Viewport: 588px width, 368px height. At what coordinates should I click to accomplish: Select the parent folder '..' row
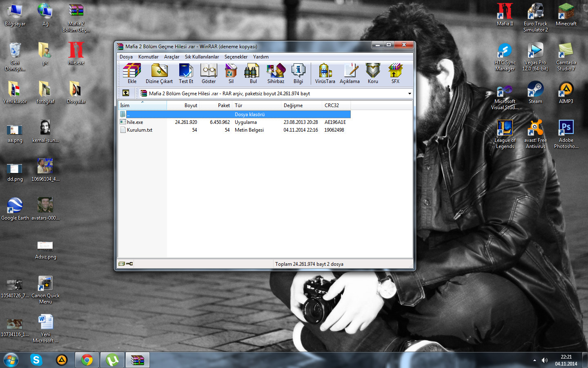[x=234, y=114]
